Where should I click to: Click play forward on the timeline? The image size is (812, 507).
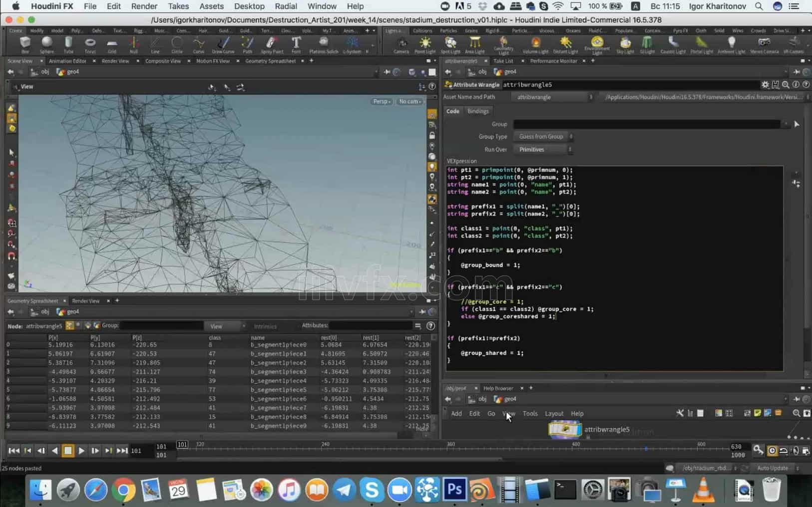(81, 451)
